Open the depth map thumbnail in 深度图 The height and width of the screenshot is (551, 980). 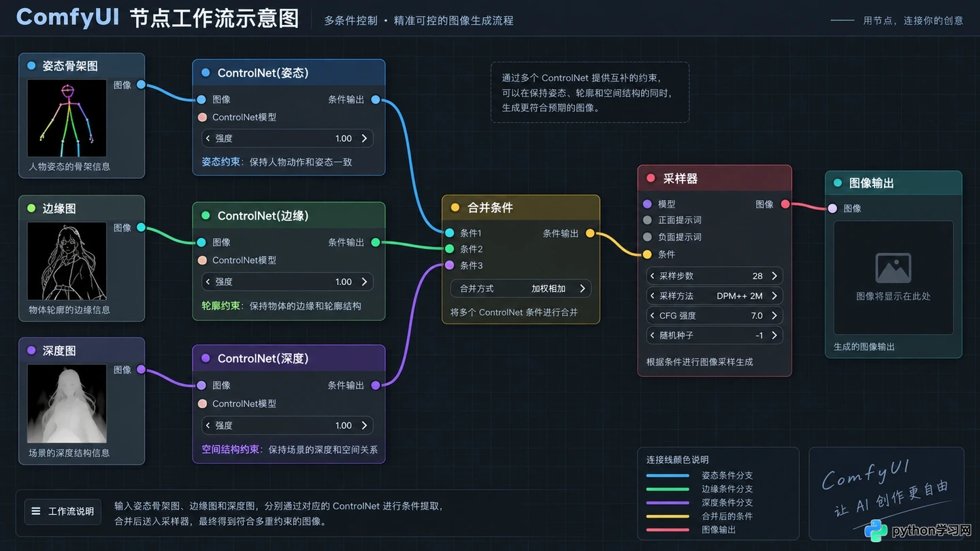point(67,403)
